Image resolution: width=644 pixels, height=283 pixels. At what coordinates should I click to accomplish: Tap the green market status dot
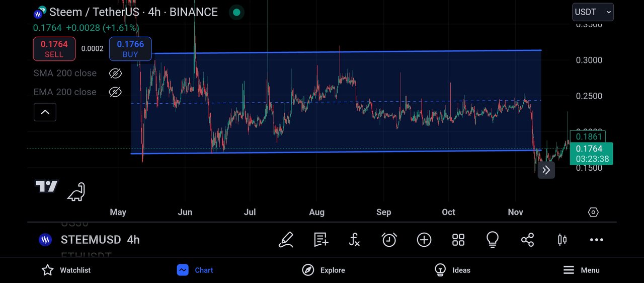pyautogui.click(x=237, y=12)
